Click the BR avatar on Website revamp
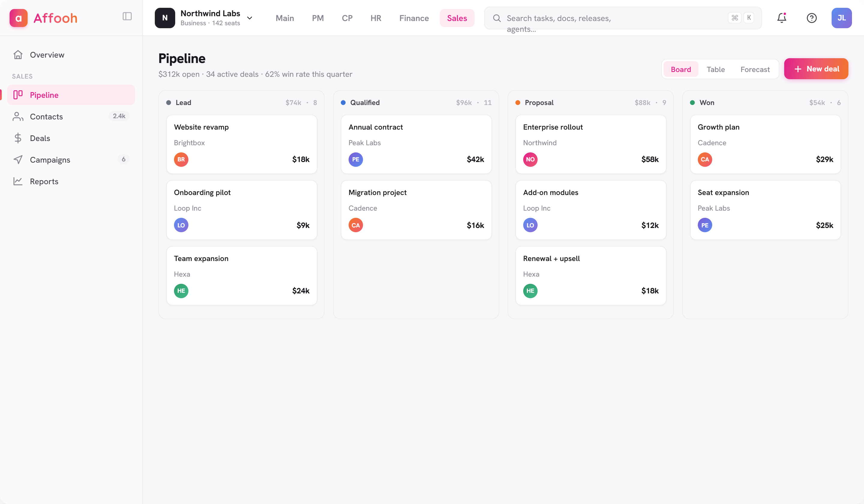Viewport: 864px width, 504px height. (x=181, y=159)
